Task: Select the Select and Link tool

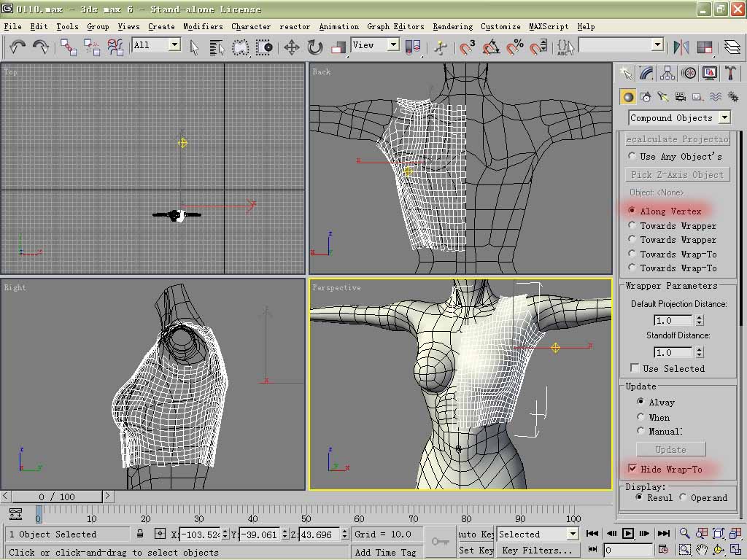Action: (x=69, y=47)
